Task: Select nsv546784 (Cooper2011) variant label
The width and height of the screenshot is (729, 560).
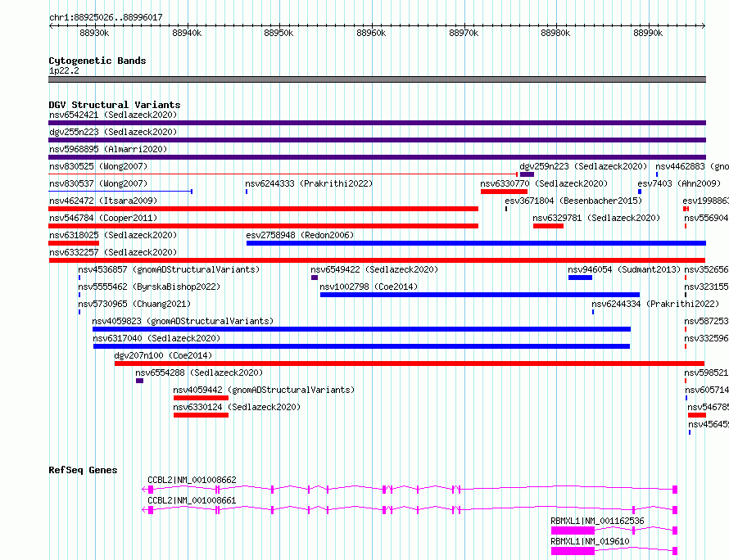Action: pos(103,218)
